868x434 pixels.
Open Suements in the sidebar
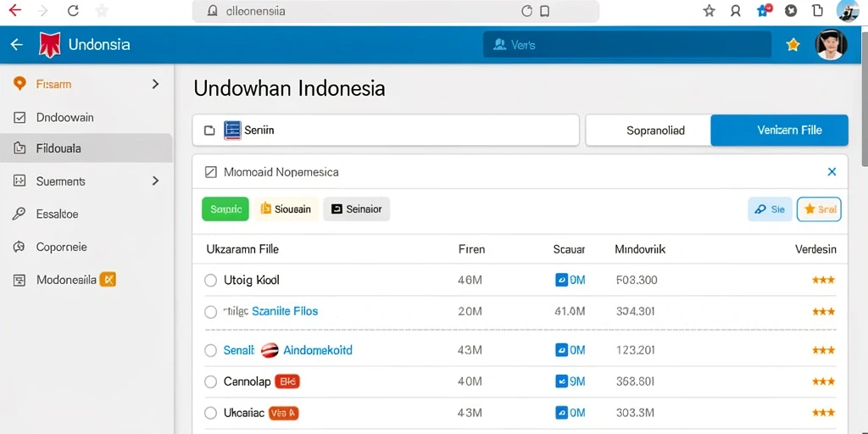[60, 181]
